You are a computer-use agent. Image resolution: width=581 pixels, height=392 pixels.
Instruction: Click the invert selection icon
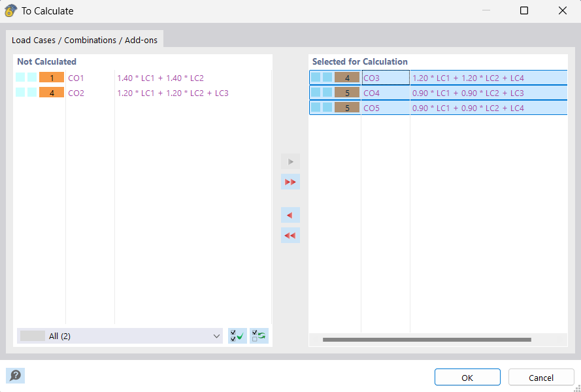pos(258,335)
